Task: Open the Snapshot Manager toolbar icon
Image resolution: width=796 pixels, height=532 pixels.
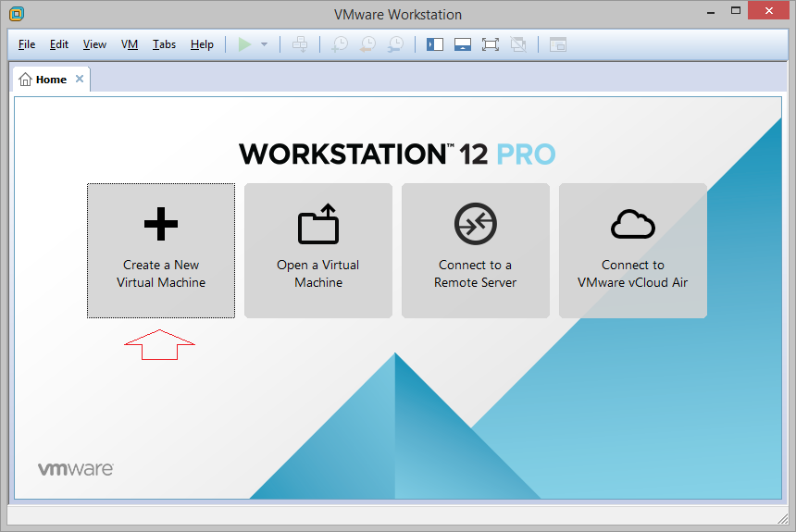Action: point(395,44)
